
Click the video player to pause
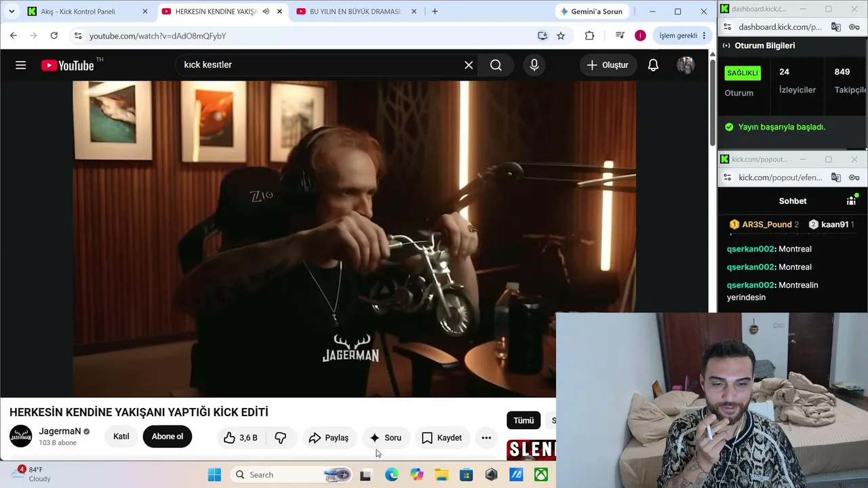354,239
